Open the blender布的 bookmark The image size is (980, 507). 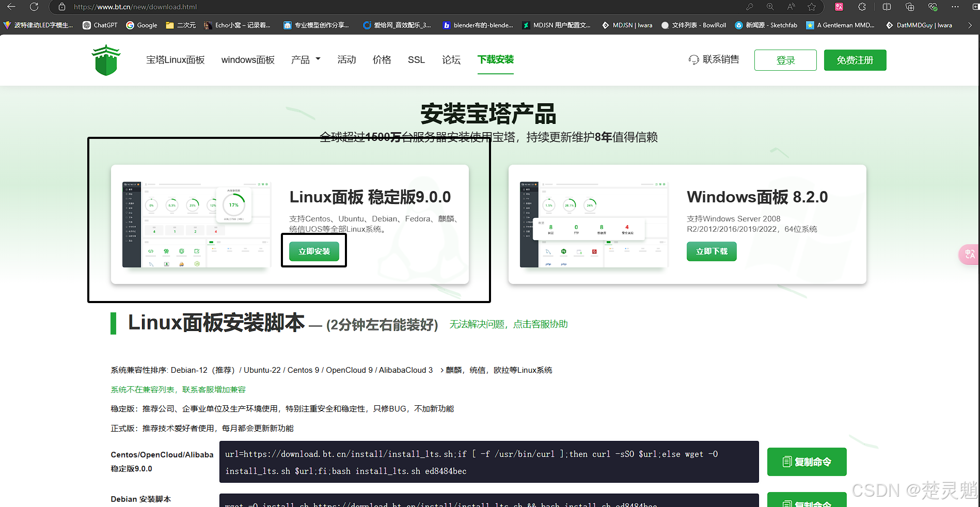[x=478, y=25]
